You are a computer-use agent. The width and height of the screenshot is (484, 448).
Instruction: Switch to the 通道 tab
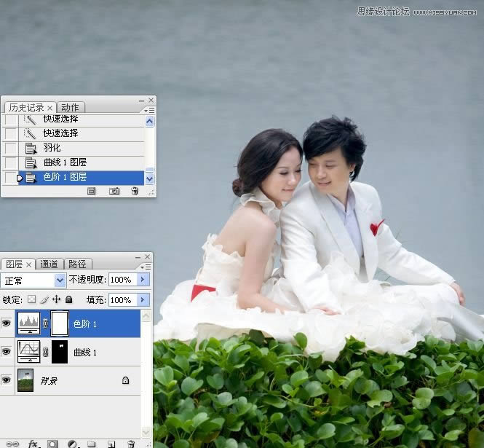click(49, 264)
